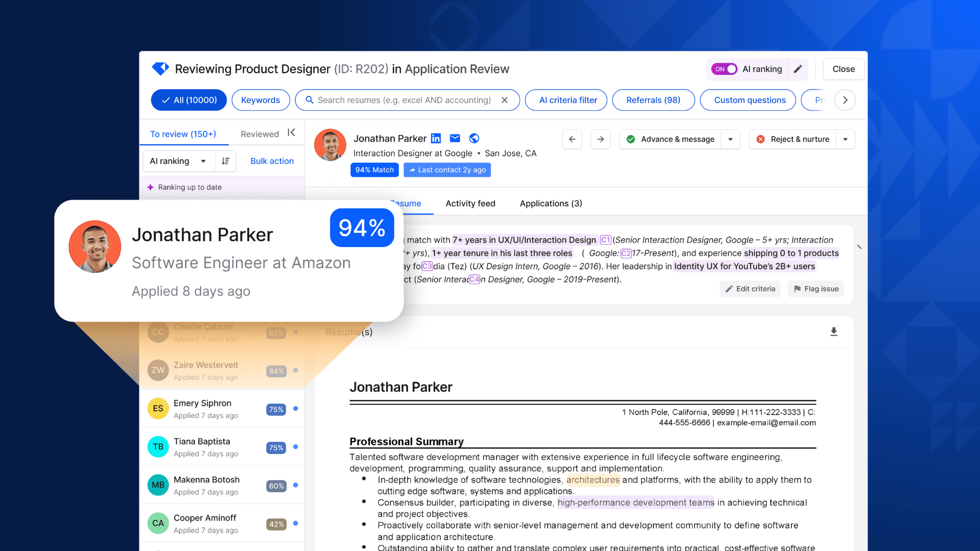Expand the Advance & message dropdown arrow
This screenshot has height=551, width=980.
pyautogui.click(x=730, y=139)
